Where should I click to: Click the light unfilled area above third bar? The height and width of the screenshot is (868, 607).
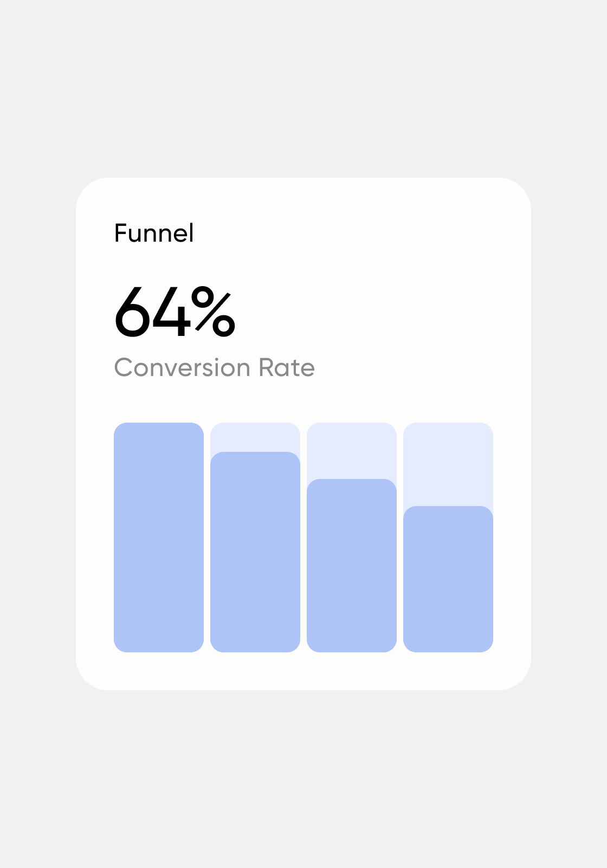352,450
